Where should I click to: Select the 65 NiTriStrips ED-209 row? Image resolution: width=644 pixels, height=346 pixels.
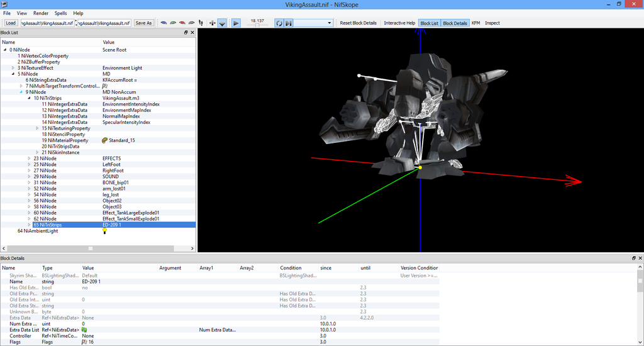click(97, 225)
